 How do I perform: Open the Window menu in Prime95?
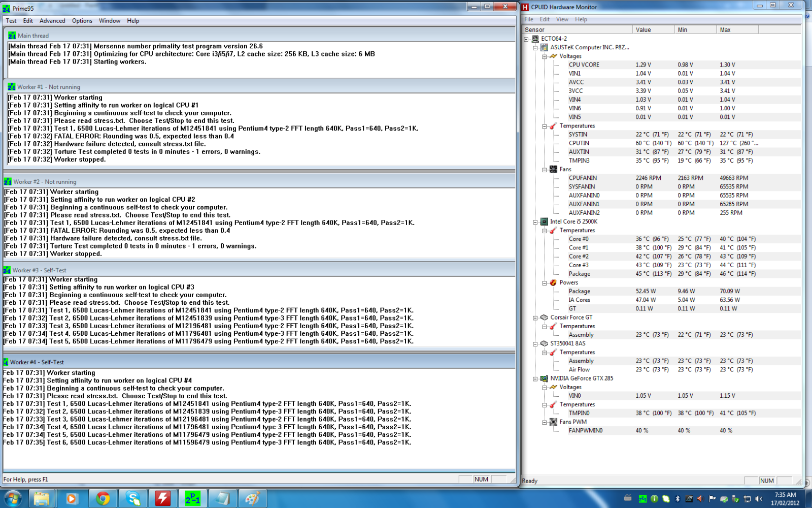click(110, 21)
